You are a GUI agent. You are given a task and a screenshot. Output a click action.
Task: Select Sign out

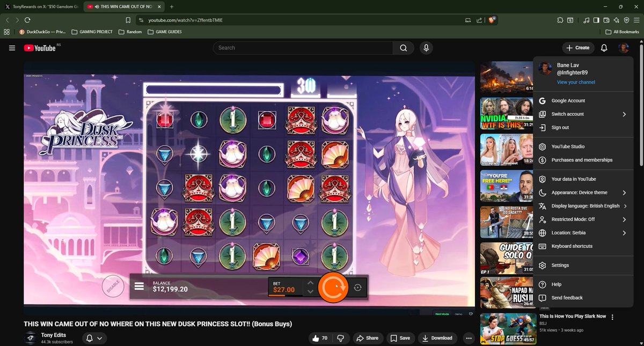[583, 128]
